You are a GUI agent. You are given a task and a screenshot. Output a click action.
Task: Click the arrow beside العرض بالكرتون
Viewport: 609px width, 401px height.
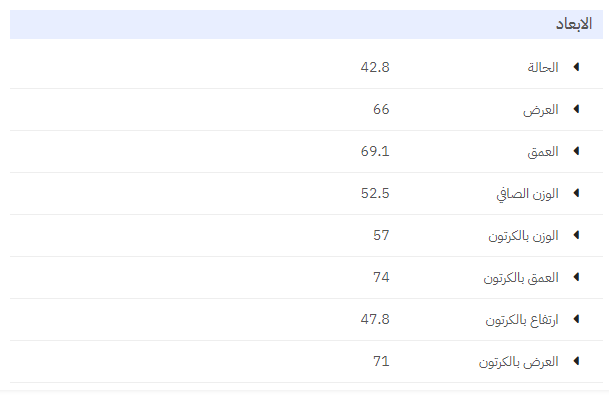(576, 362)
